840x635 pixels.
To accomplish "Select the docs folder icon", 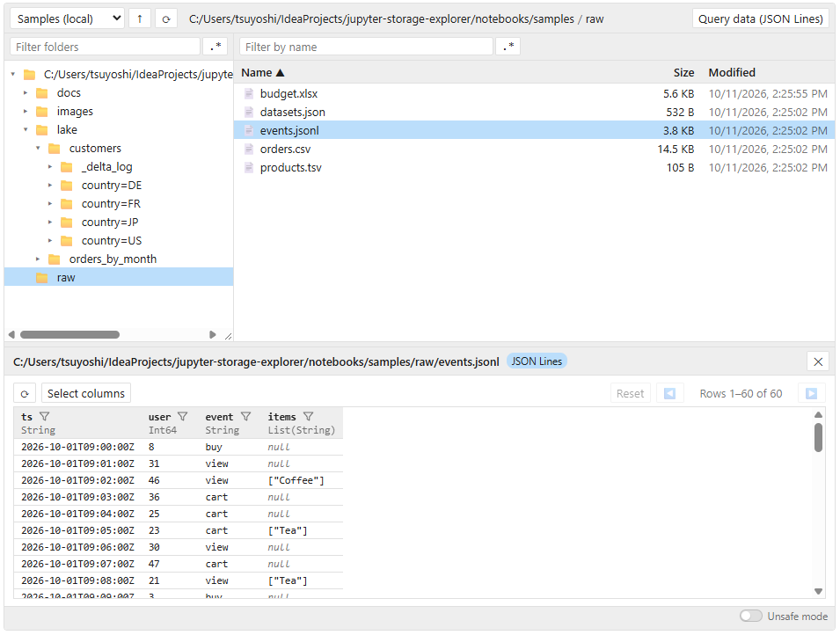I will [x=42, y=93].
